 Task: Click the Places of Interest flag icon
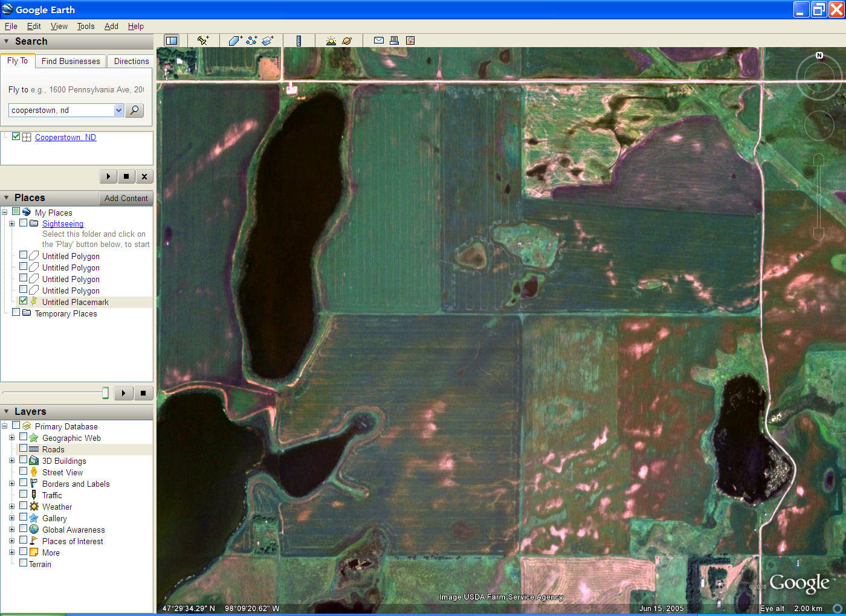pos(34,541)
